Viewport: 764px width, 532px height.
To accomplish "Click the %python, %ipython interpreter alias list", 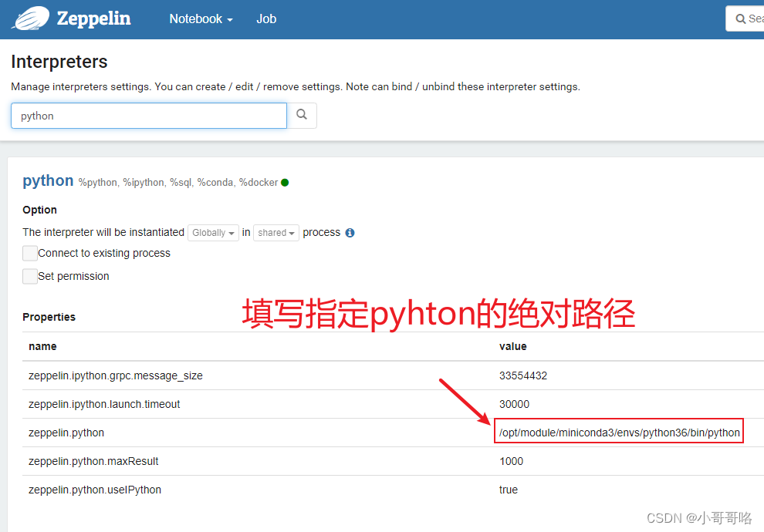I will pos(177,183).
